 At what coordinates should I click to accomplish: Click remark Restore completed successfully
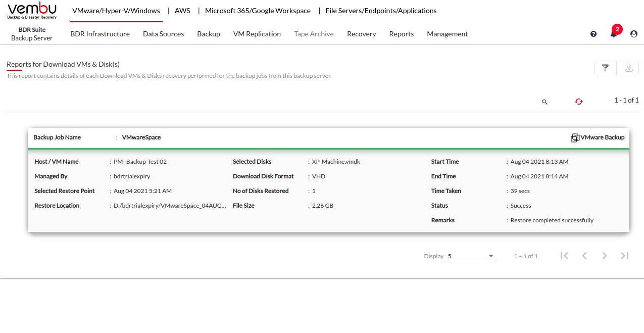552,220
